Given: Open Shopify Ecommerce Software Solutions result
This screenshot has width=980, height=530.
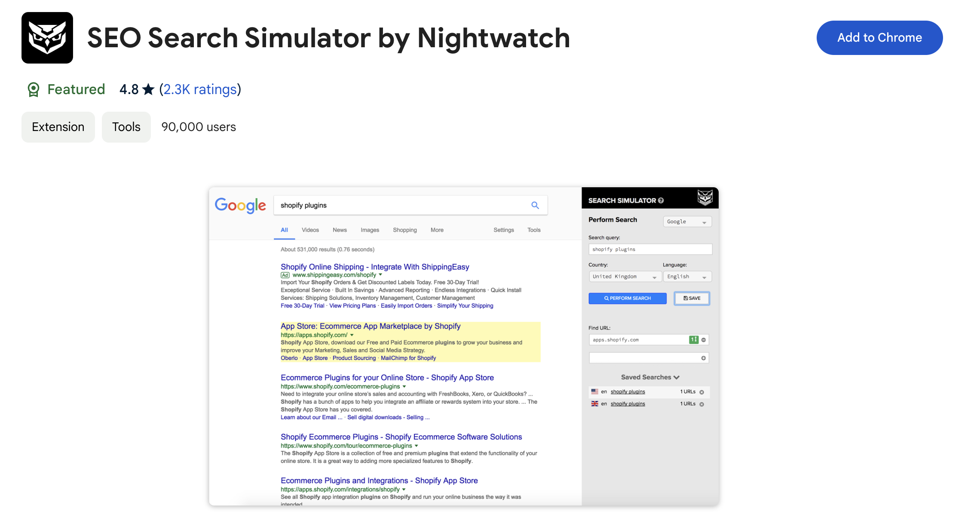Looking at the screenshot, I should coord(401,437).
